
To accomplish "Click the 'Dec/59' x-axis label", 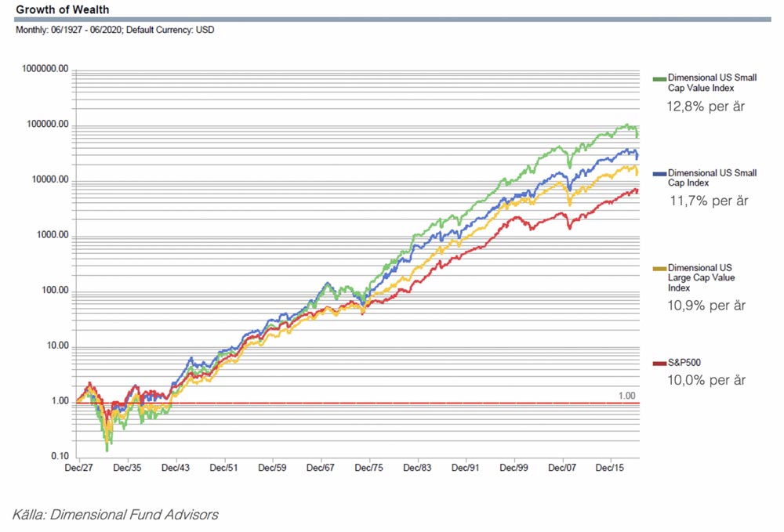I will (x=272, y=468).
